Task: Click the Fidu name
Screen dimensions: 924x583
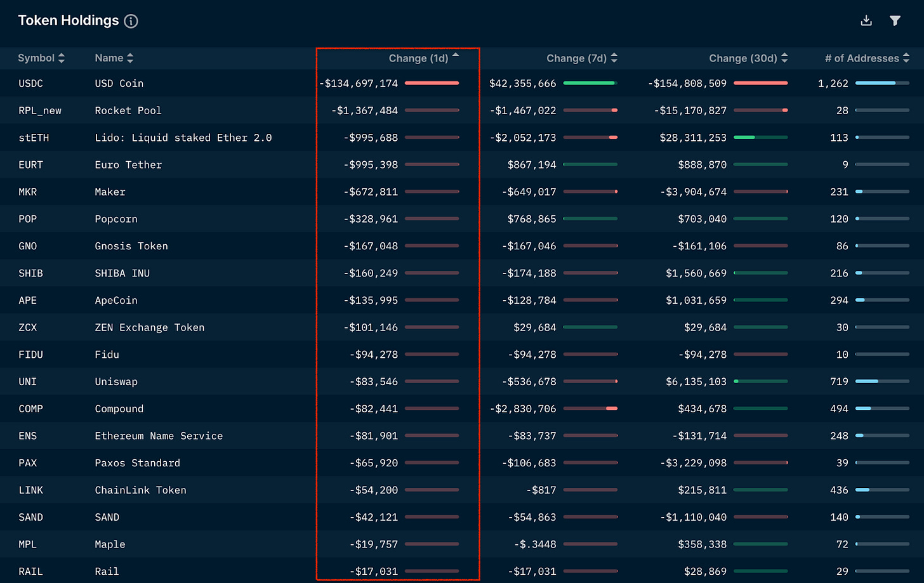Action: tap(107, 355)
